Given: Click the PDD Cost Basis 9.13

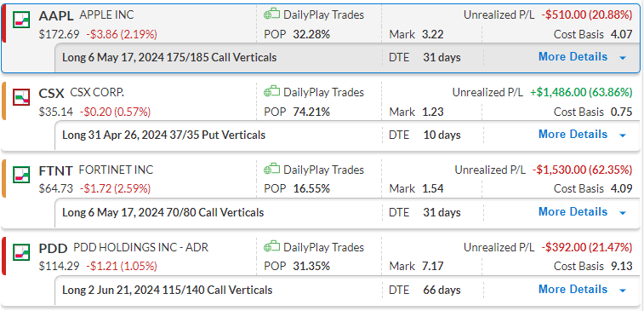Looking at the screenshot, I should (x=621, y=266).
